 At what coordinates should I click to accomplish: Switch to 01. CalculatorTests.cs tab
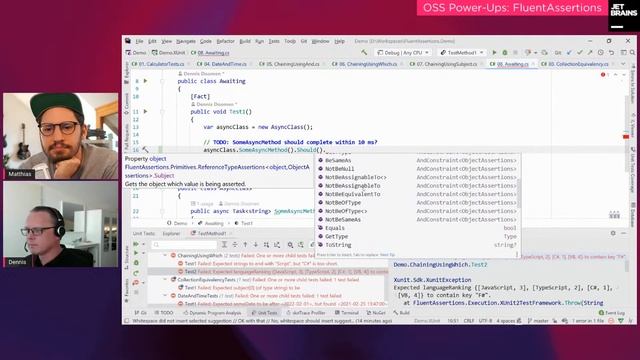(x=158, y=64)
